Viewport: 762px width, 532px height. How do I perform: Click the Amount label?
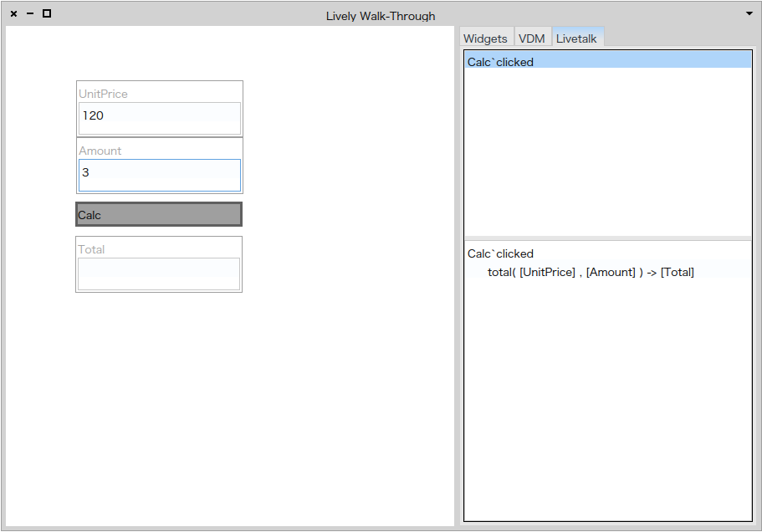click(100, 151)
